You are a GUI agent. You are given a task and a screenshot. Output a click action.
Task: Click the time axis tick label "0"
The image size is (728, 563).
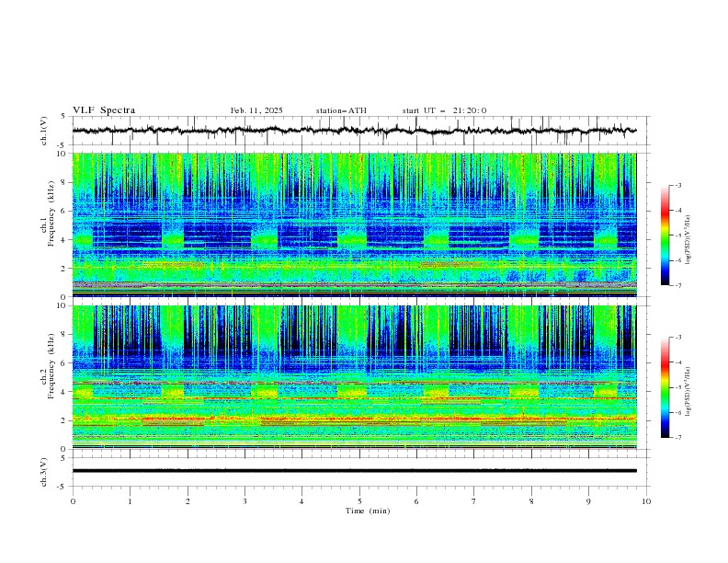[x=73, y=501]
